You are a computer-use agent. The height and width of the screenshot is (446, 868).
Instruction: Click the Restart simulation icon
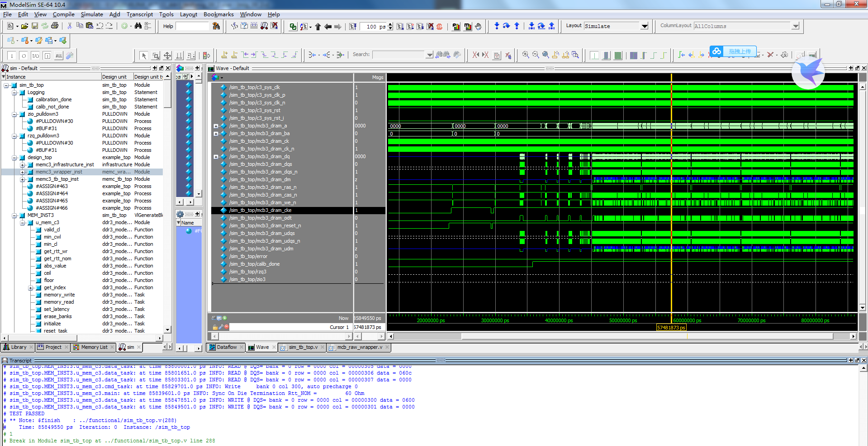pos(353,27)
